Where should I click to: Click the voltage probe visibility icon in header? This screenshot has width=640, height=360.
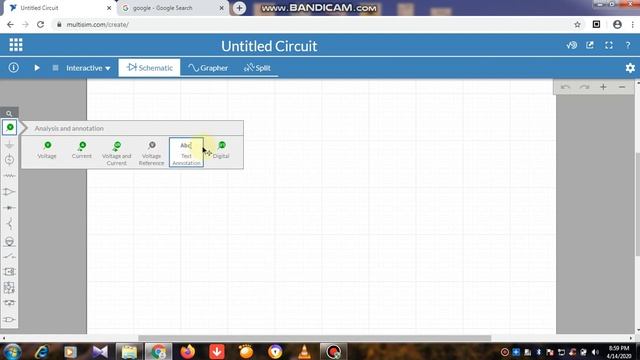(x=571, y=45)
